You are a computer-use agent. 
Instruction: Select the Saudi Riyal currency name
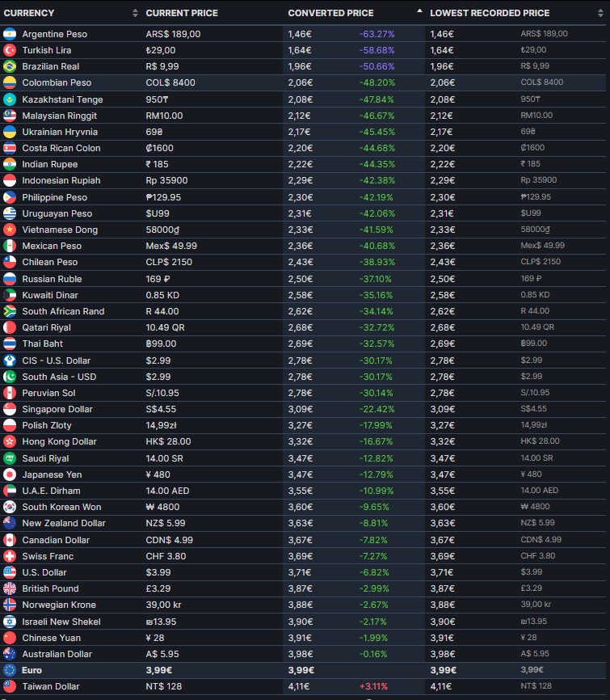45,458
